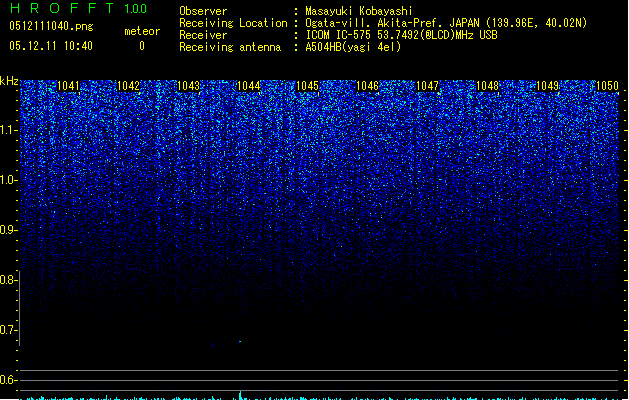The width and height of the screenshot is (629, 400).
Task: Click the 0.6 kHz axis label
Action: pos(8,380)
